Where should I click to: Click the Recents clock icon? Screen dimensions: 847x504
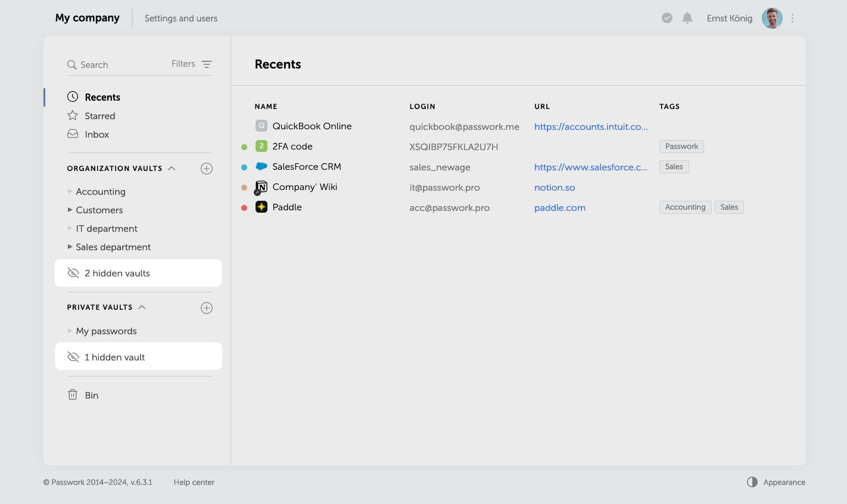tap(73, 97)
